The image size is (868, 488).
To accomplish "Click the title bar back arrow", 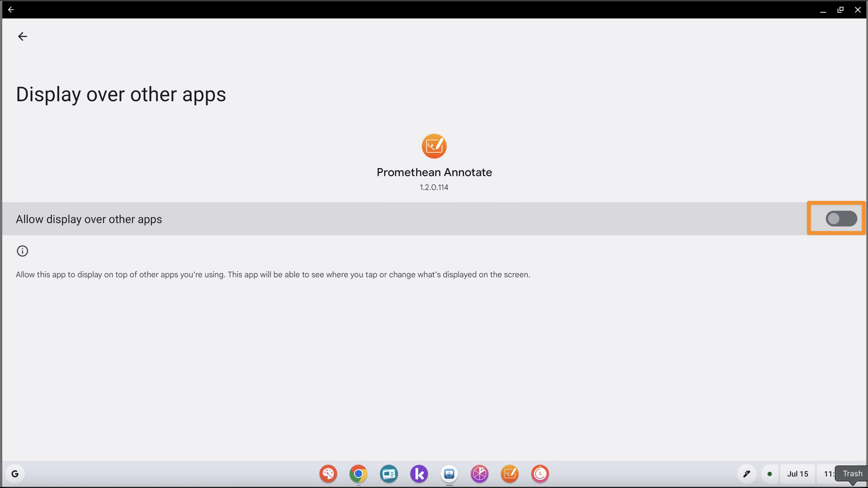I will pos(11,10).
